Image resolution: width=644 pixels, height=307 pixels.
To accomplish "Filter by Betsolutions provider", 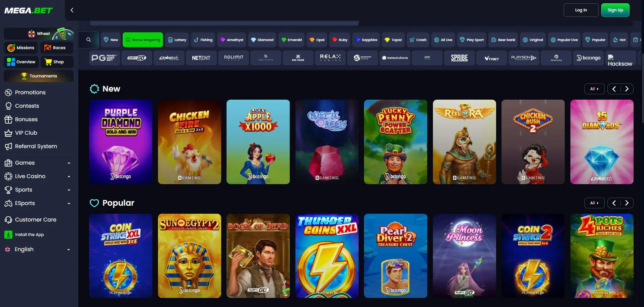I will [395, 58].
